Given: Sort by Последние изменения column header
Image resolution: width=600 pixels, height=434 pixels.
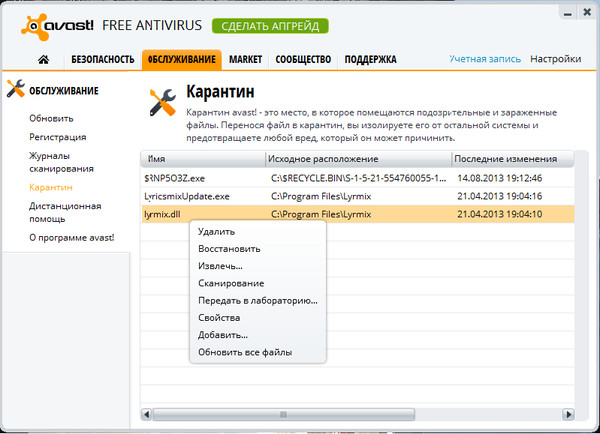Looking at the screenshot, I should tap(513, 159).
